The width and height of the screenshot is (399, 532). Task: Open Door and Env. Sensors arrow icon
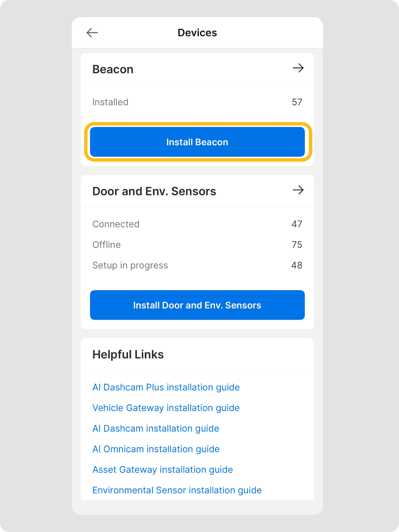click(x=298, y=190)
